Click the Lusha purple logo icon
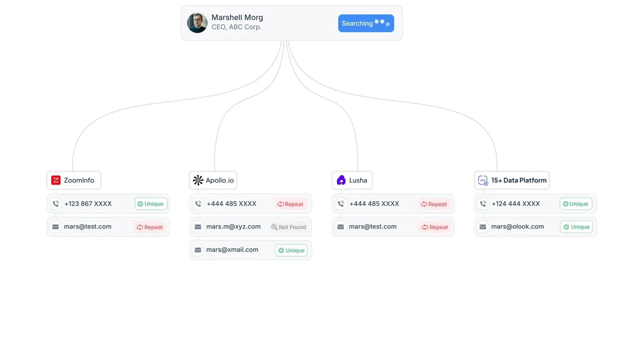Image resolution: width=644 pixels, height=362 pixels. click(341, 180)
